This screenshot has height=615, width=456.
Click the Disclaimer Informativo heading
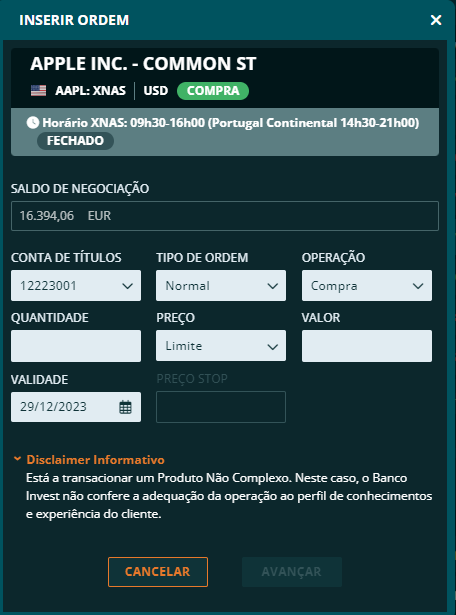95,459
